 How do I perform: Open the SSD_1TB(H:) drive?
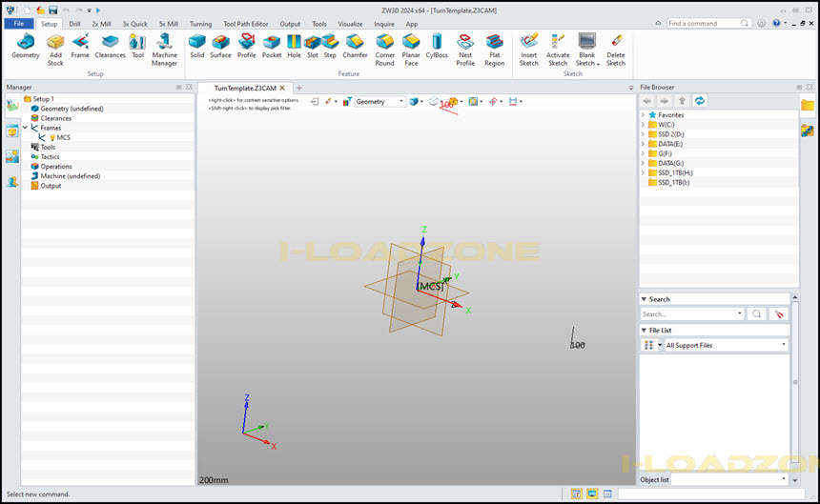coord(675,172)
